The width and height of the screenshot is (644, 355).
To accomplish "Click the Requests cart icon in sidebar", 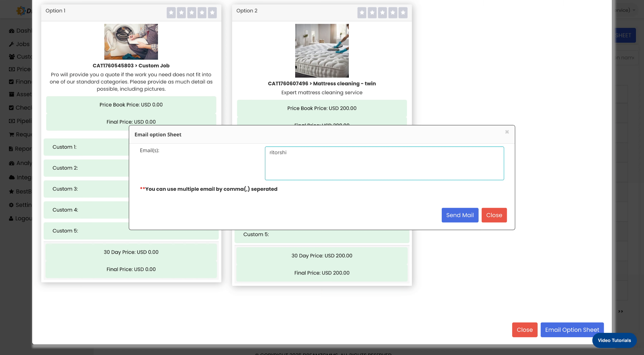I will coord(11,135).
